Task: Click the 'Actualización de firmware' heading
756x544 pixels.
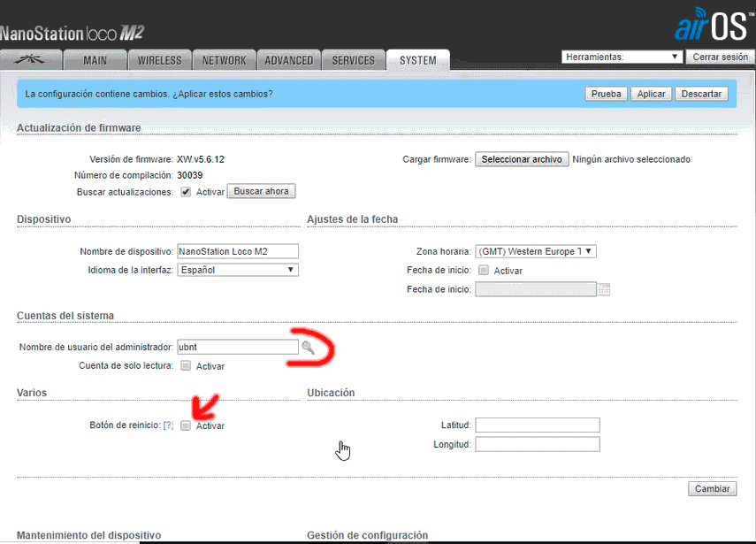Action: click(79, 127)
